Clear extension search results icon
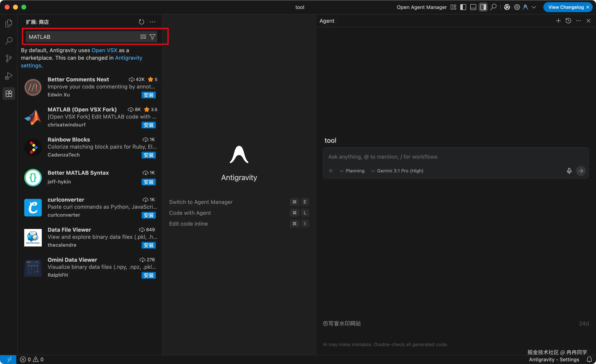Screen dimensions: 596x364 pos(143,37)
